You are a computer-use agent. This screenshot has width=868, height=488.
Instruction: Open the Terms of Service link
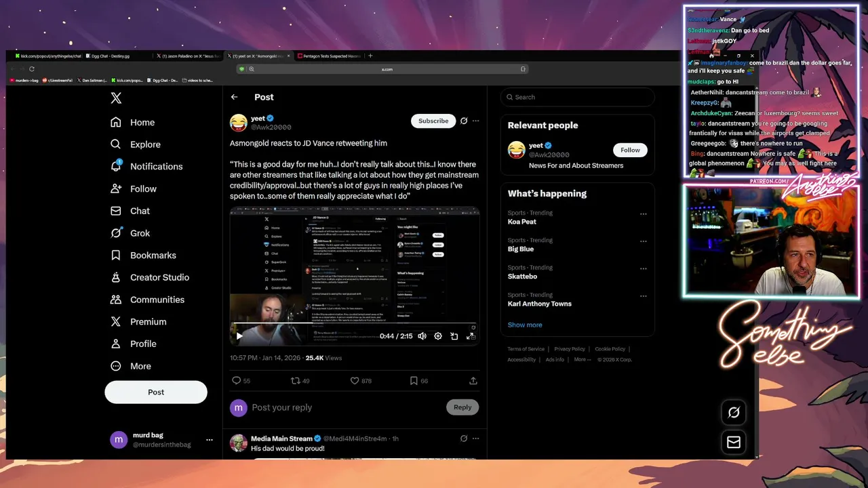526,349
